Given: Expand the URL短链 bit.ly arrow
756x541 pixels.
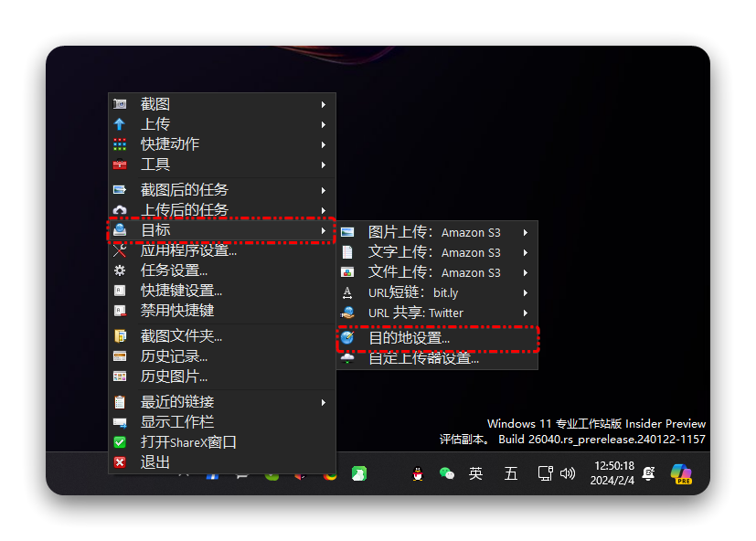Looking at the screenshot, I should point(526,292).
